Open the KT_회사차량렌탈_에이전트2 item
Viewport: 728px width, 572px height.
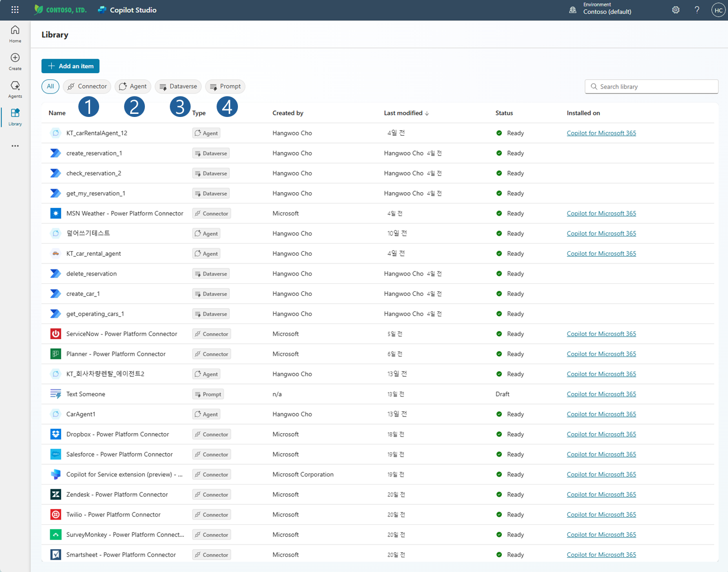tap(105, 374)
